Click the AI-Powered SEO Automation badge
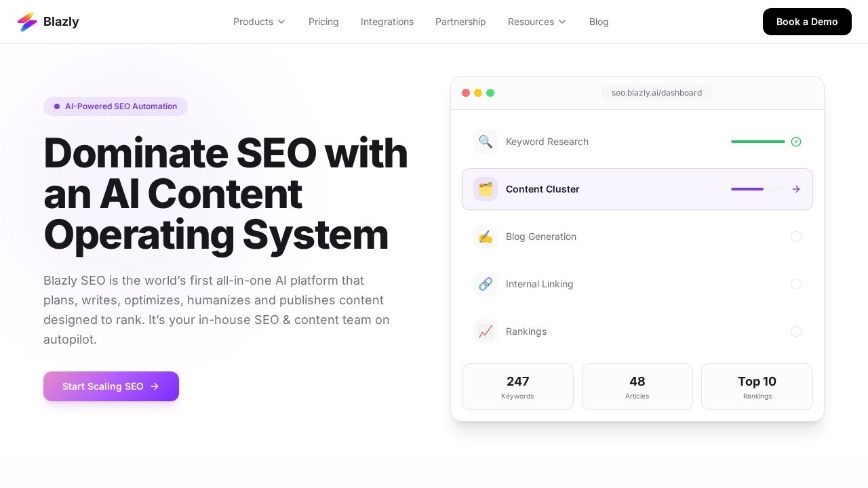Image resolution: width=868 pixels, height=488 pixels. coord(115,106)
